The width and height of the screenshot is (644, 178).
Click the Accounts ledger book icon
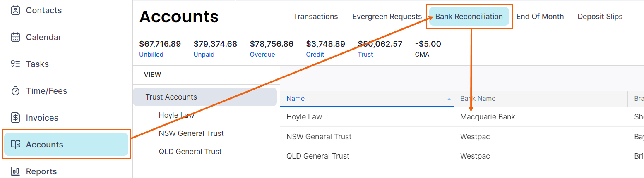15,145
